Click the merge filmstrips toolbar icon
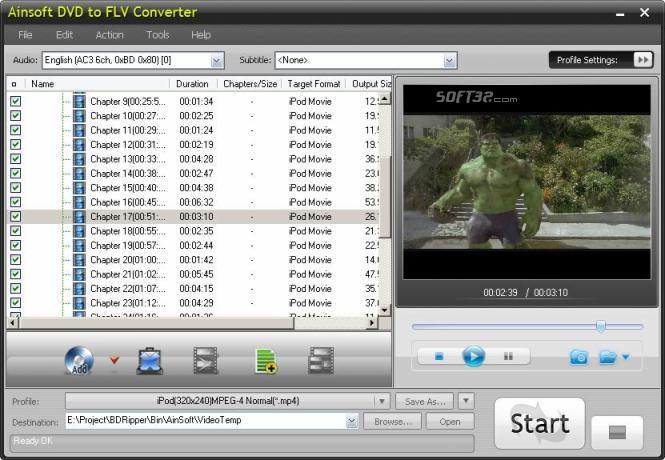 321,361
